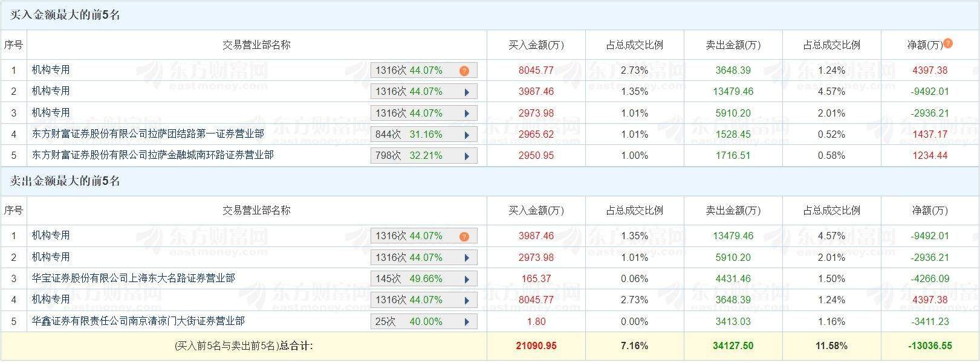The height and width of the screenshot is (363, 980).
Task: Open 东方财富证券拉萨团结路第一证券营业部 link
Action: [x=148, y=133]
